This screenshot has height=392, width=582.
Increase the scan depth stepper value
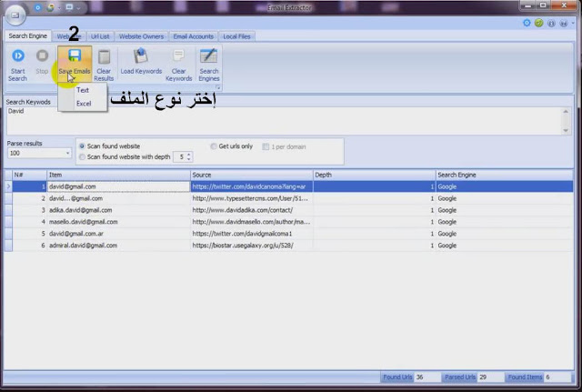tap(188, 155)
